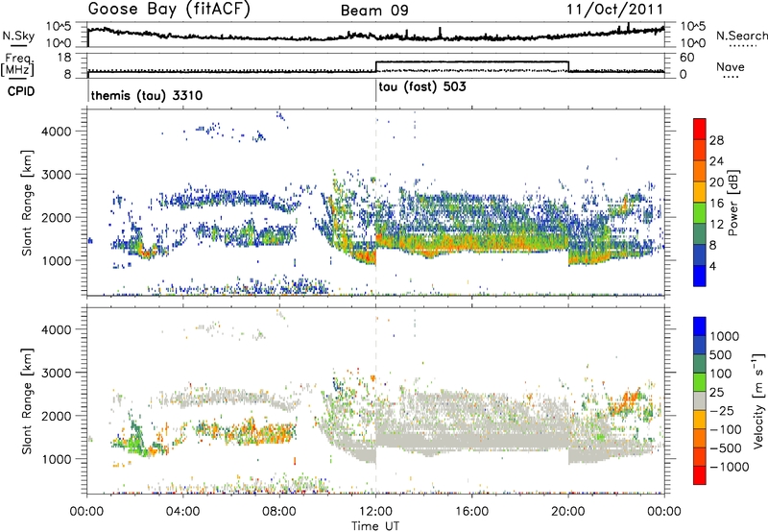Screen dimensions: 768x532
Task: Click the '28' tick on Power colorbar
Action: tap(716, 140)
